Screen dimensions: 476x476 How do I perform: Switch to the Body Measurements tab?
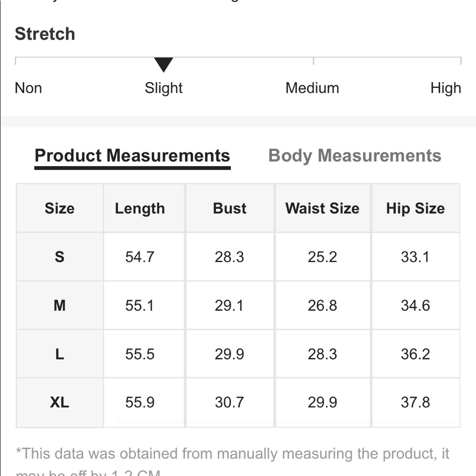355,156
